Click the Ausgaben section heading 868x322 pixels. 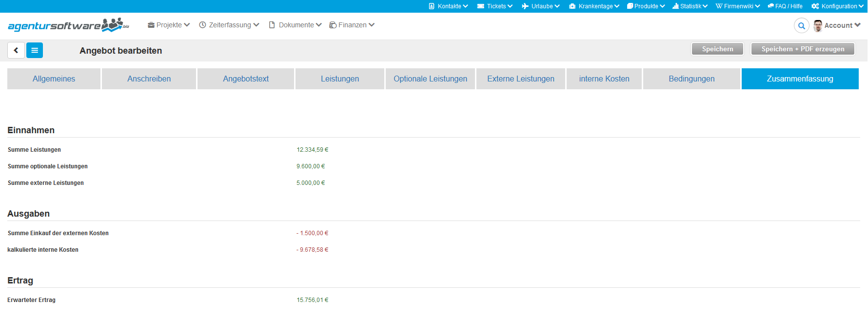point(29,214)
